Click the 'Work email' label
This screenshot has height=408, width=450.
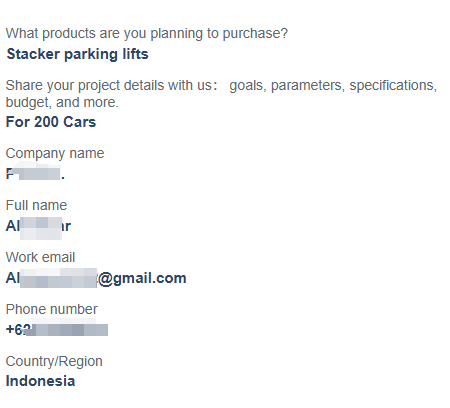(x=40, y=257)
